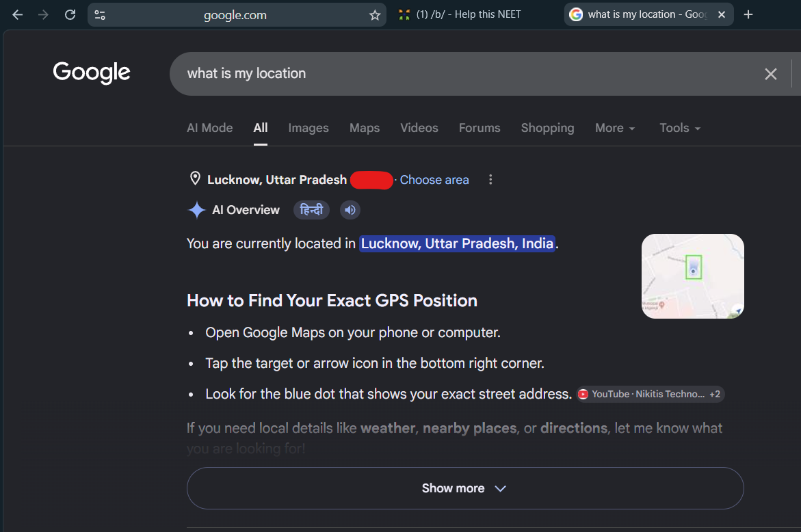The height and width of the screenshot is (532, 801).
Task: Click the location pin icon beside Lucknow
Action: [x=195, y=178]
